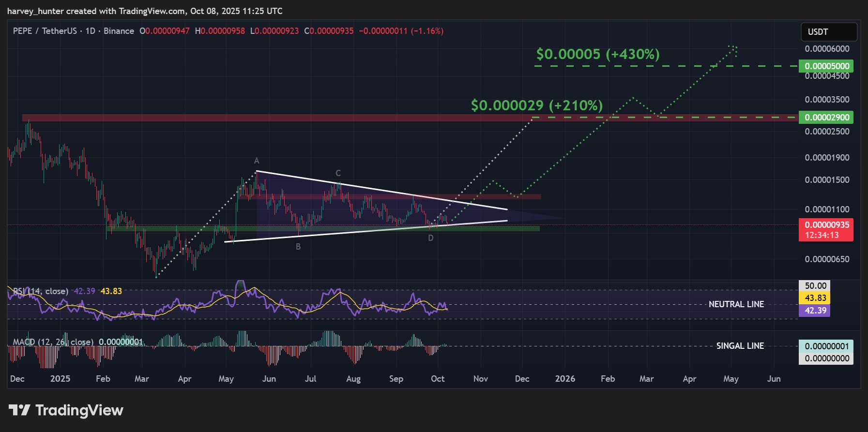Click the wave point C label
This screenshot has width=868, height=432.
338,173
